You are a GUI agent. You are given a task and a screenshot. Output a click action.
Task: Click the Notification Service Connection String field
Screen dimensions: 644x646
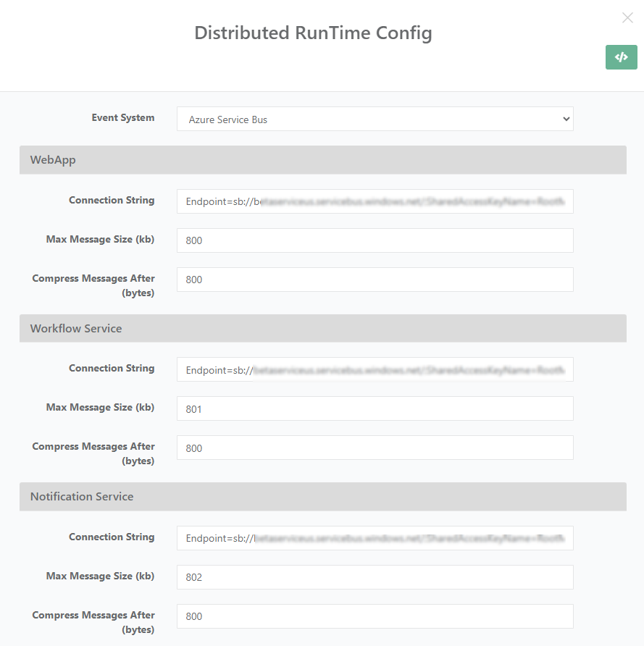click(x=375, y=538)
